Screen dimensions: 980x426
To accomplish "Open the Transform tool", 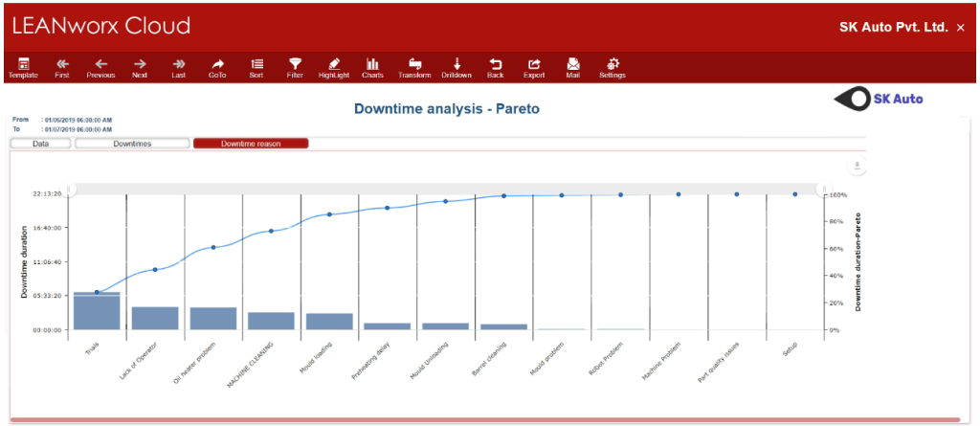I will [414, 68].
